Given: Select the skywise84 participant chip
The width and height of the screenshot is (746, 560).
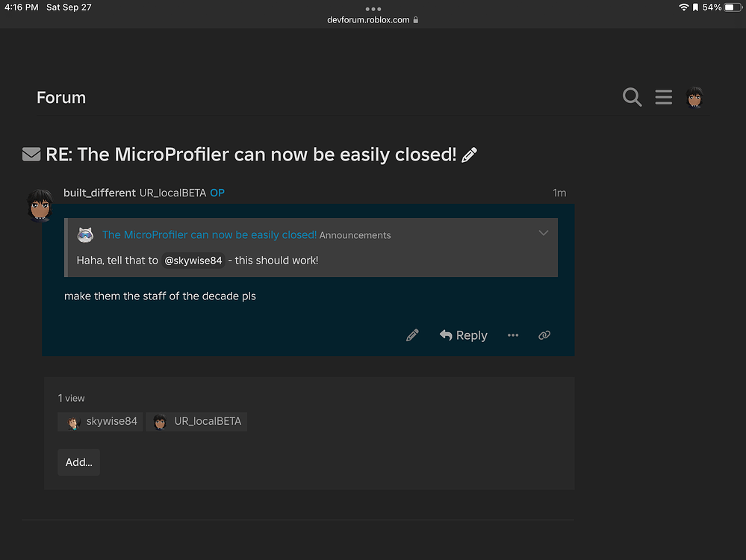Looking at the screenshot, I should (100, 422).
